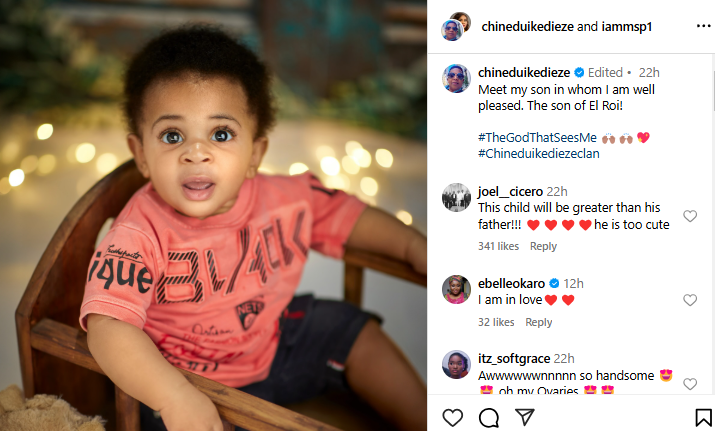Reply to joel__cicero's comment
The width and height of the screenshot is (715, 431).
coord(543,246)
